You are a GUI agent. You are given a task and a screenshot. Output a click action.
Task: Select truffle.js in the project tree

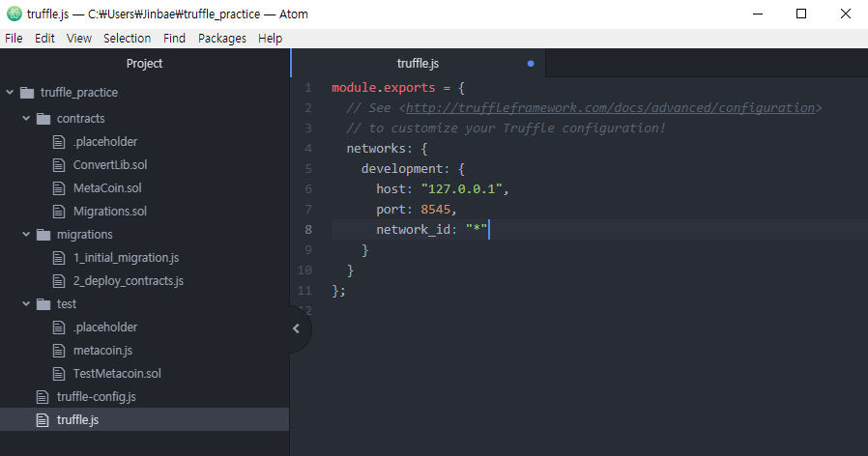pos(77,420)
